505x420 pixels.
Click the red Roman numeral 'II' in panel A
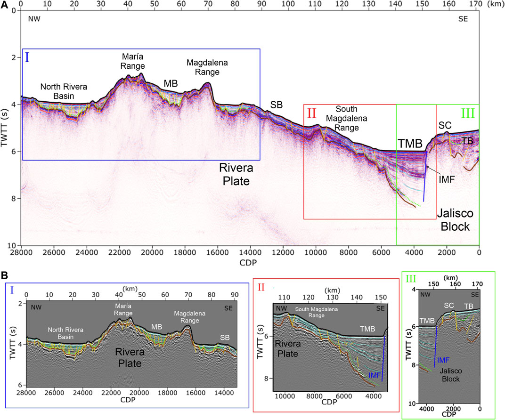tap(312, 113)
